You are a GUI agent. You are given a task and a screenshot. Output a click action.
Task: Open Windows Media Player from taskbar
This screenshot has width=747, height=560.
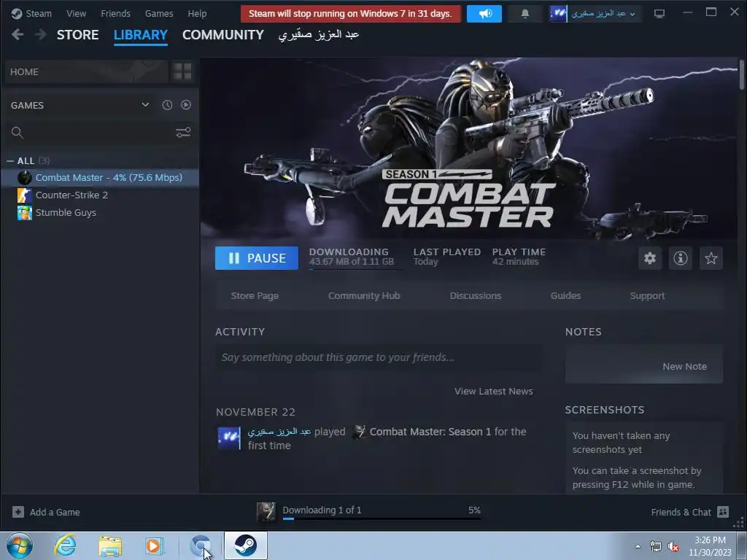click(155, 545)
